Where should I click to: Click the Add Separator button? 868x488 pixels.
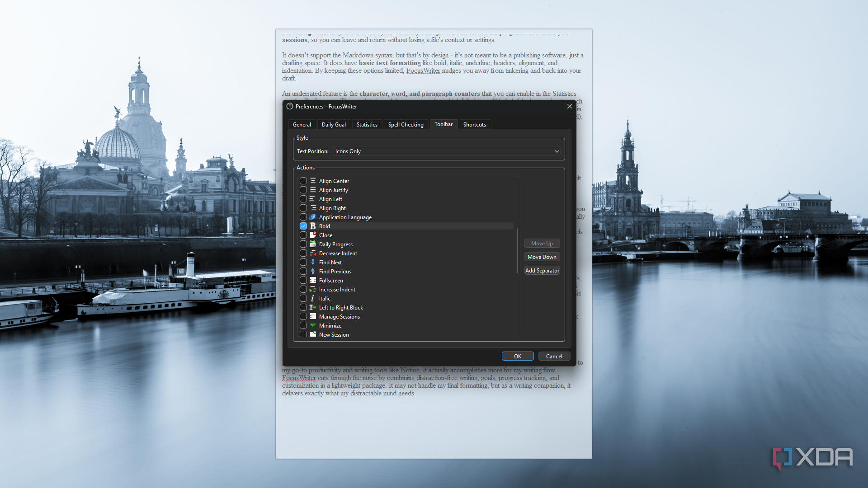tap(542, 271)
